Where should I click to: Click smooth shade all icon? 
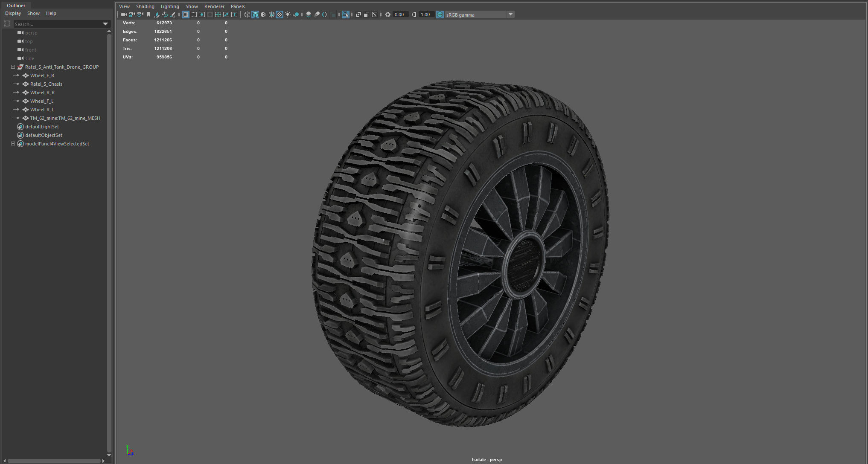pyautogui.click(x=255, y=14)
